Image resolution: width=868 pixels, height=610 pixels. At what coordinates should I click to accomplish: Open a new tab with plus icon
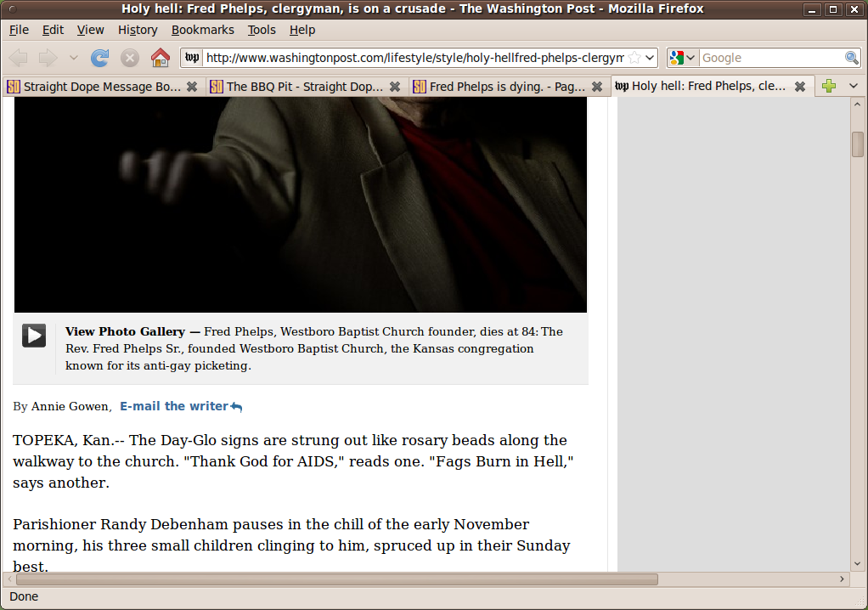[x=829, y=86]
